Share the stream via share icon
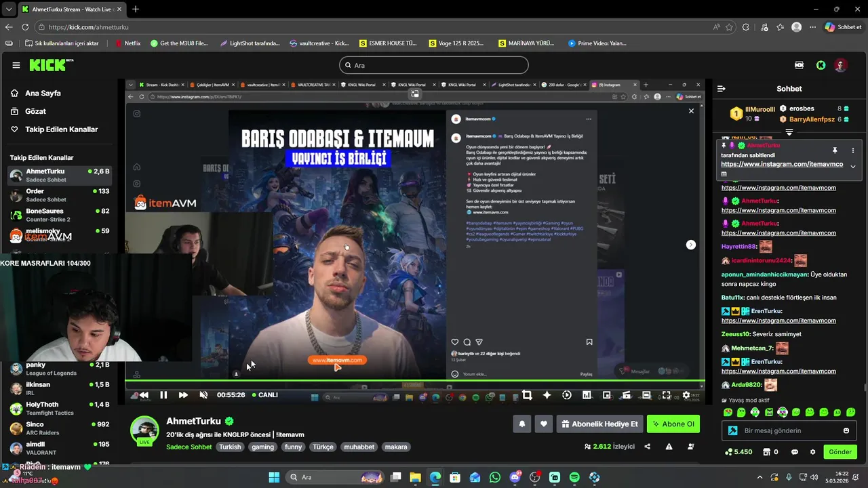This screenshot has width=868, height=488. 647,447
